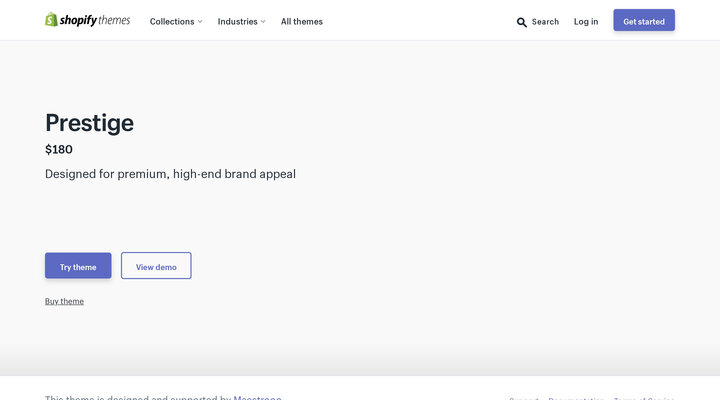Click the premium brand appeal tagline
Viewport: 720px width, 400px height.
click(170, 174)
